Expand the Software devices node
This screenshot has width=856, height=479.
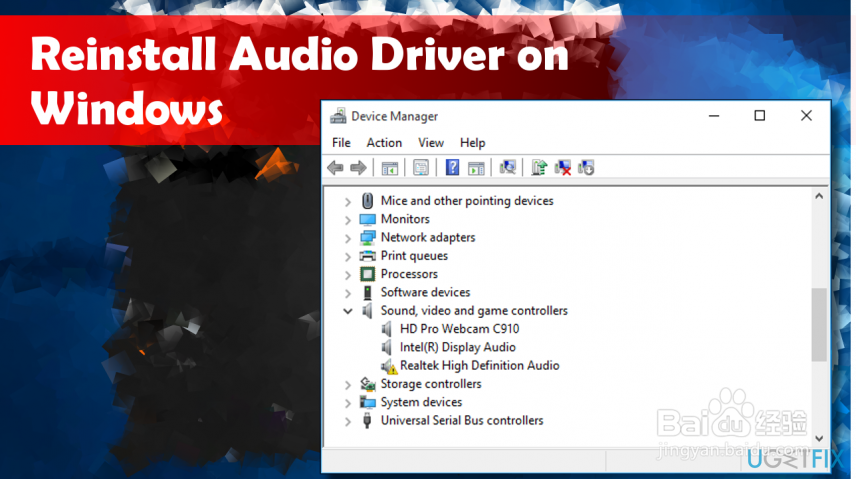click(348, 293)
